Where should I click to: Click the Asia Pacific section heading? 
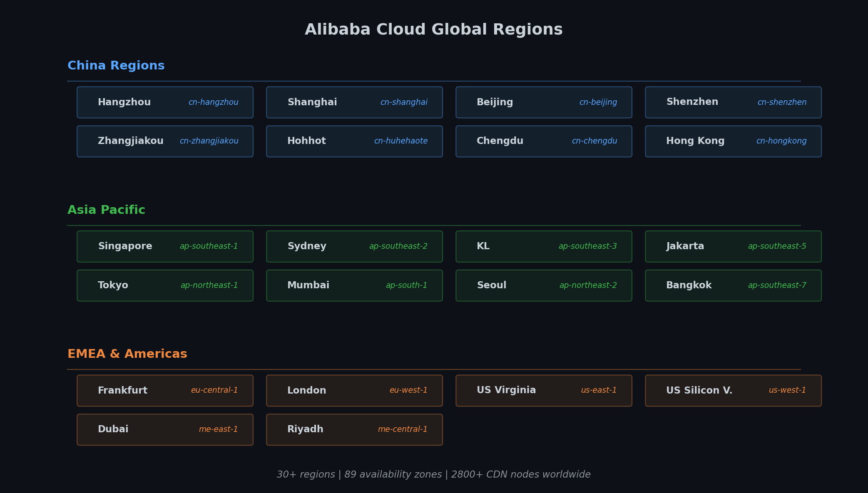[x=107, y=210]
